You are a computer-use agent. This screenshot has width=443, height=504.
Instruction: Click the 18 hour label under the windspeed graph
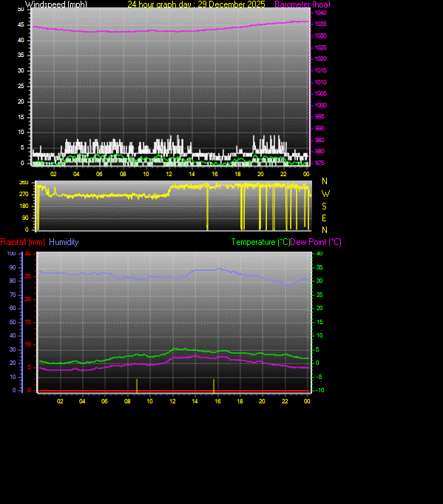point(237,174)
